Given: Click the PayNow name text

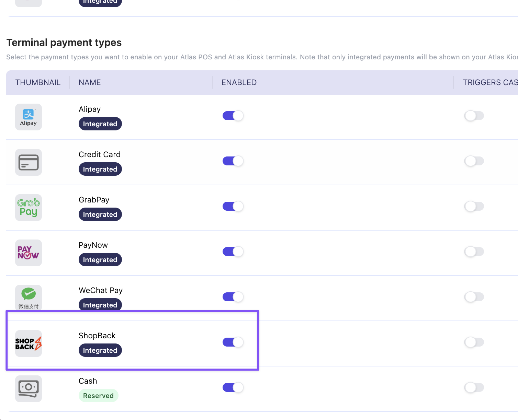Looking at the screenshot, I should click(93, 245).
